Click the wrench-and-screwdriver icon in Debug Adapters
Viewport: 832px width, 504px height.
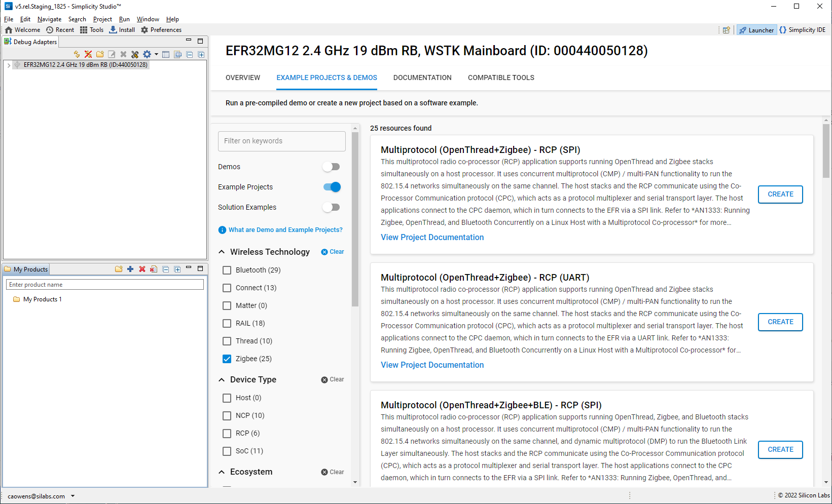135,54
